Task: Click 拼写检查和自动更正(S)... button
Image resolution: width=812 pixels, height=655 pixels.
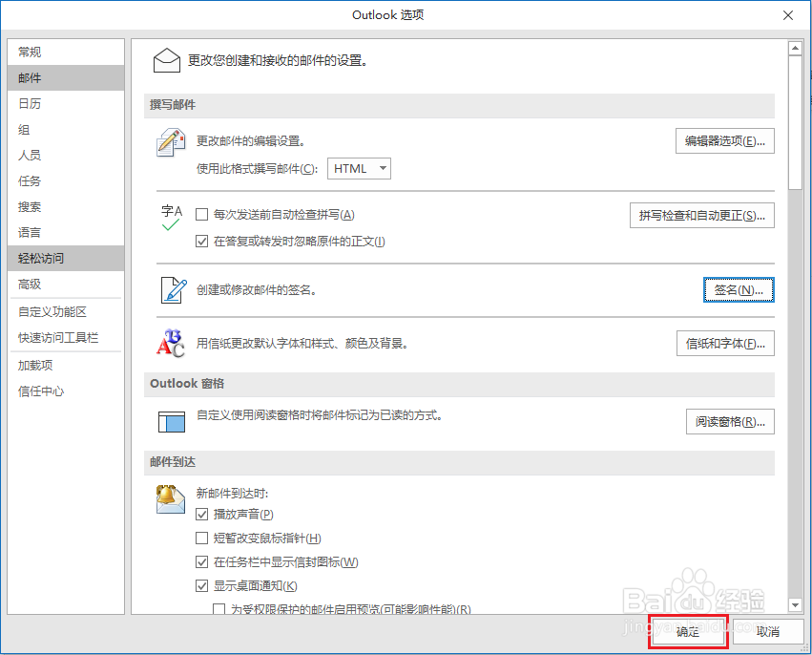Action: click(702, 216)
